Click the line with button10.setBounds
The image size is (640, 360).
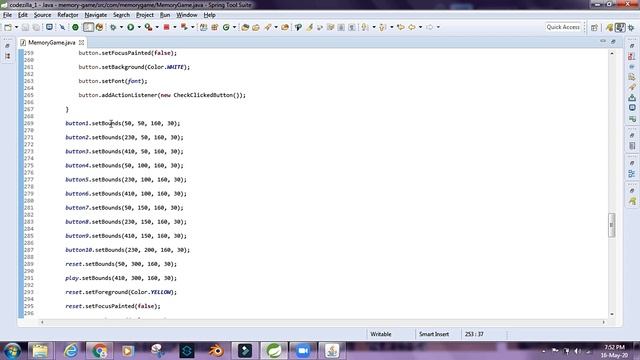(127, 250)
